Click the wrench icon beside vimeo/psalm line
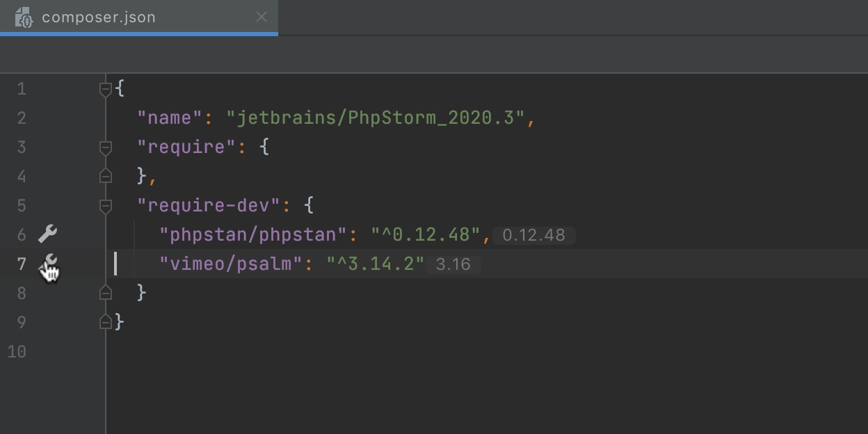Screen dimensions: 868x434 [48, 264]
